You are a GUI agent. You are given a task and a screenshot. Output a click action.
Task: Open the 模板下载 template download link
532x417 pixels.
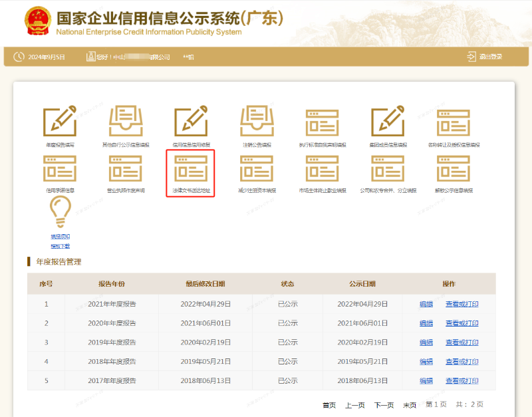(x=60, y=246)
